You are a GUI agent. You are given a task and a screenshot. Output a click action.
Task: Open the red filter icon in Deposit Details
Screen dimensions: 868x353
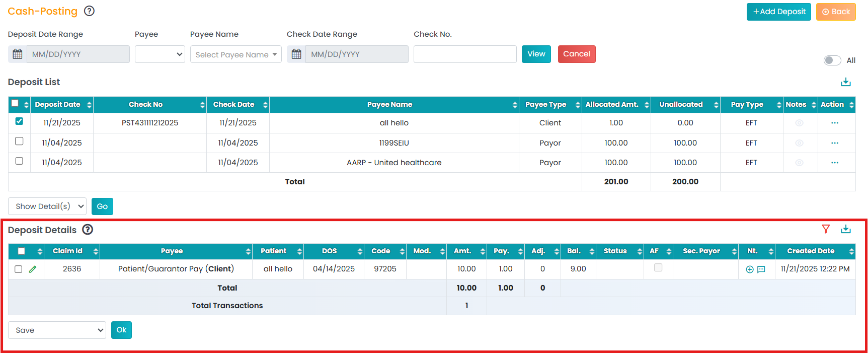(826, 229)
